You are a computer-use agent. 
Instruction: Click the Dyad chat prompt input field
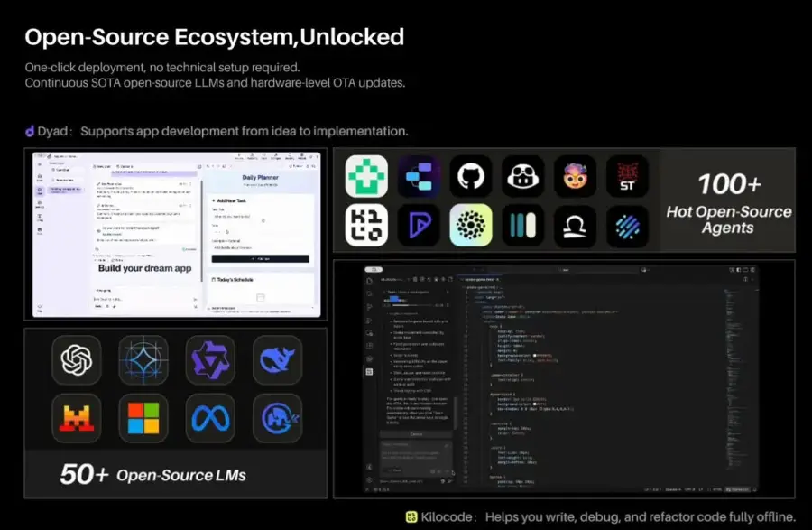pyautogui.click(x=145, y=300)
